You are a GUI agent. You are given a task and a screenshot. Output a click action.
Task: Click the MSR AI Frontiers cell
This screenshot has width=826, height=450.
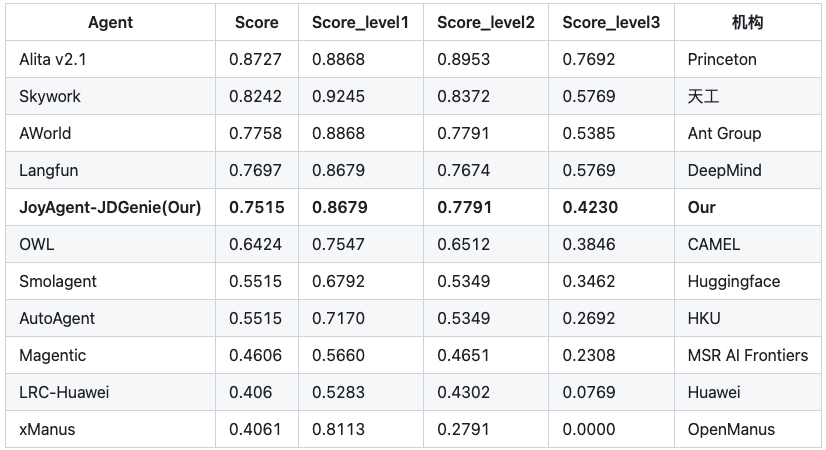coord(747,355)
